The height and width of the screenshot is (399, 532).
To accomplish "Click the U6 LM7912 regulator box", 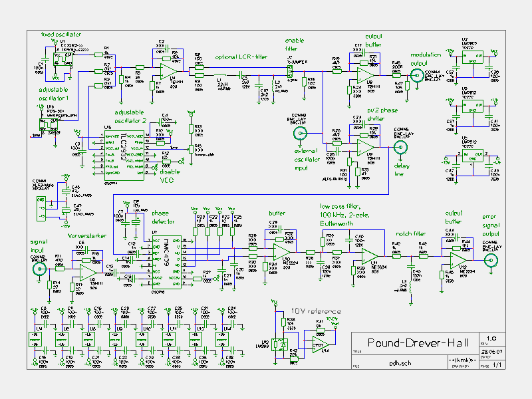I will pos(473,156).
